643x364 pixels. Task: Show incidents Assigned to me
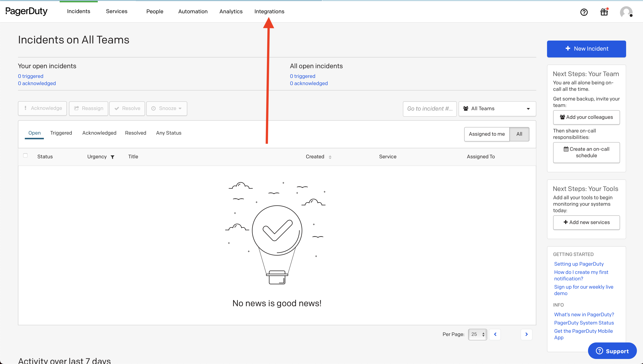487,134
